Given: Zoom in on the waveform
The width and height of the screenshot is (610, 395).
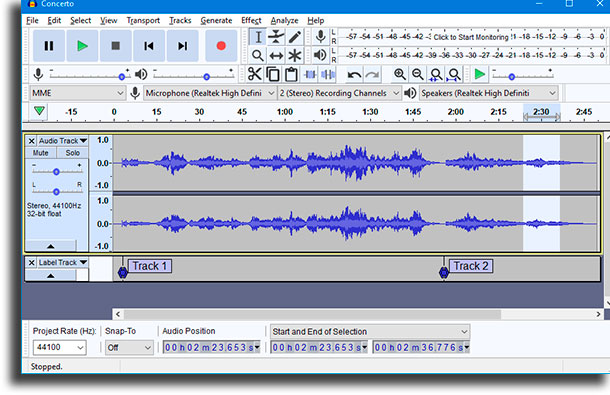Looking at the screenshot, I should click(x=400, y=74).
